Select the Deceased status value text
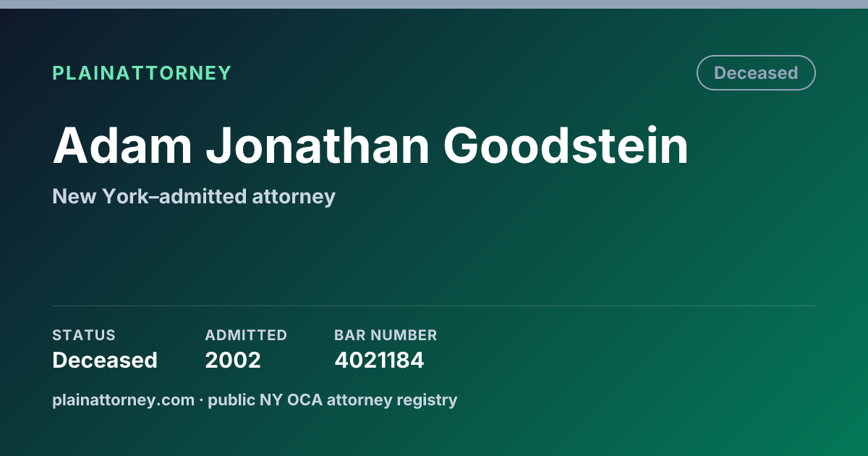This screenshot has height=456, width=868. (105, 360)
